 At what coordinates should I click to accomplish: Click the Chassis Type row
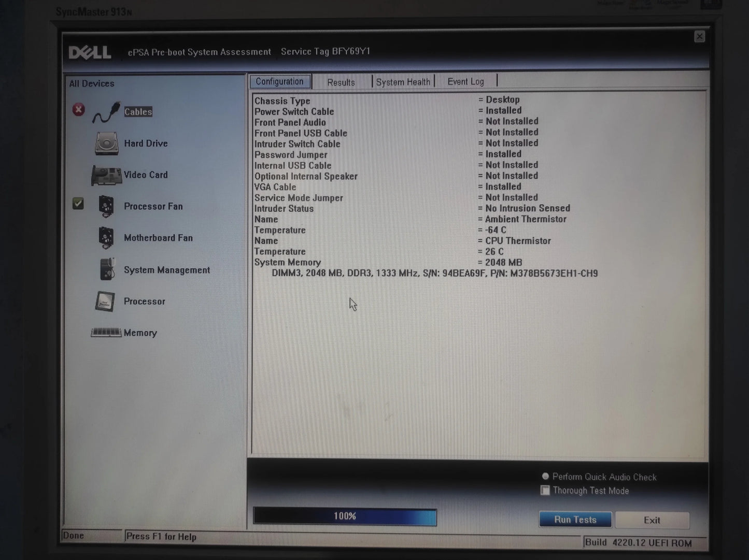pyautogui.click(x=387, y=100)
